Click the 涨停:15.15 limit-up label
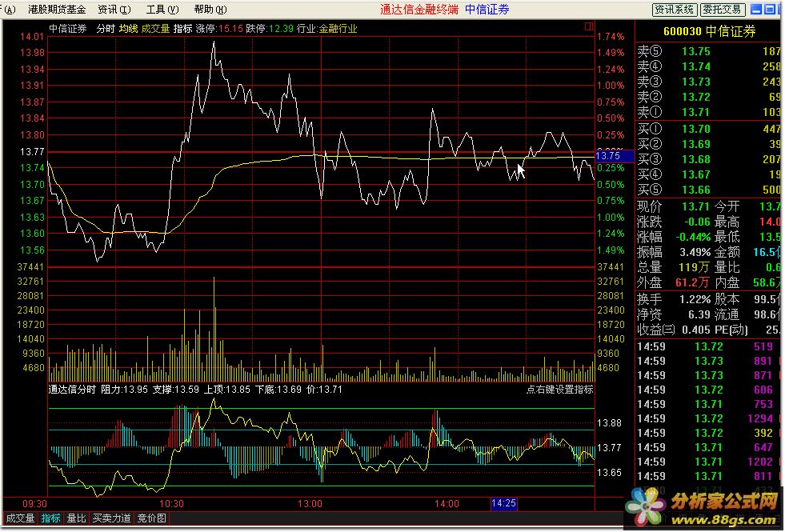The height and width of the screenshot is (532, 785). tap(219, 29)
